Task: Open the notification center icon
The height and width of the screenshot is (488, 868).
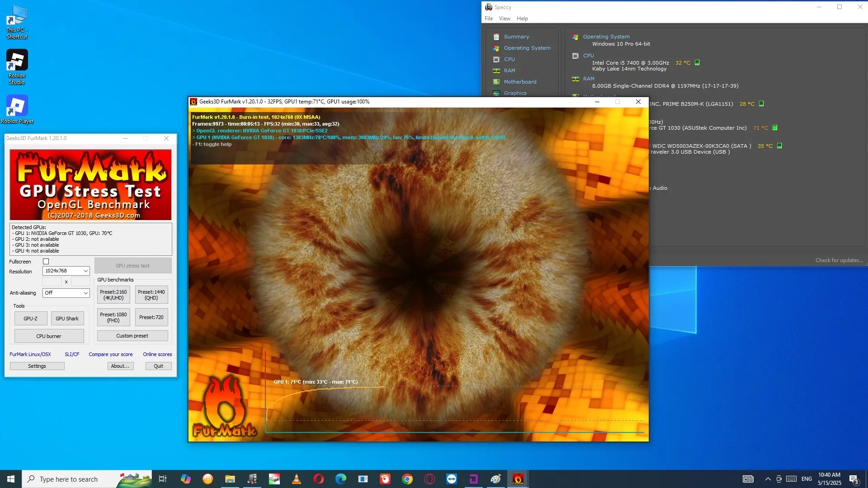Action: click(x=854, y=479)
